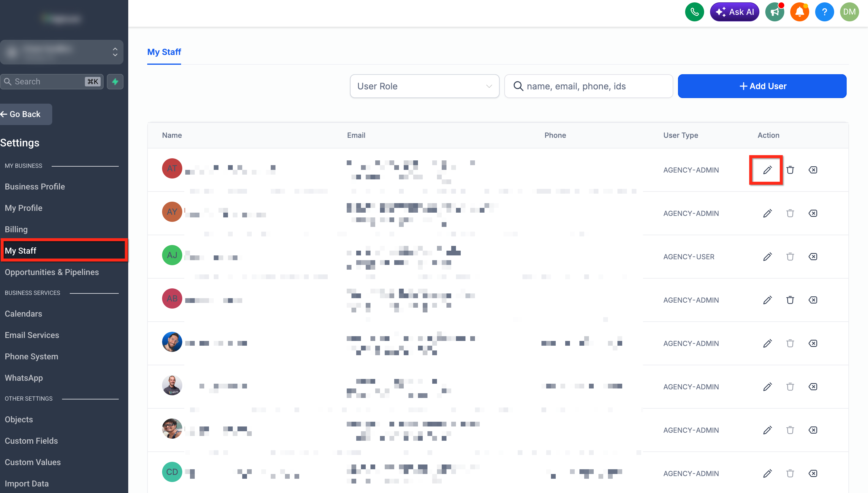Click the remove X icon in AY row
868x493 pixels.
coord(813,213)
